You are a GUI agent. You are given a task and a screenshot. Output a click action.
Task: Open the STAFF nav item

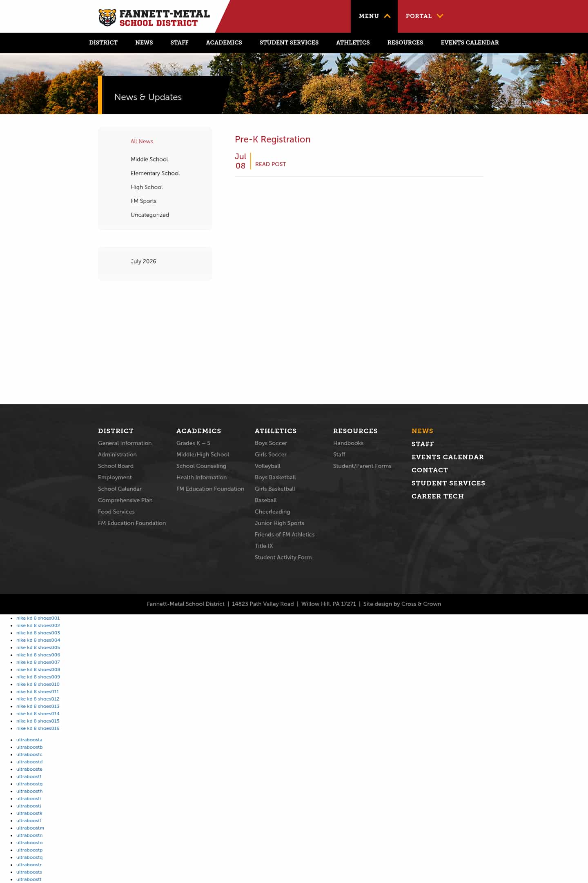[179, 42]
